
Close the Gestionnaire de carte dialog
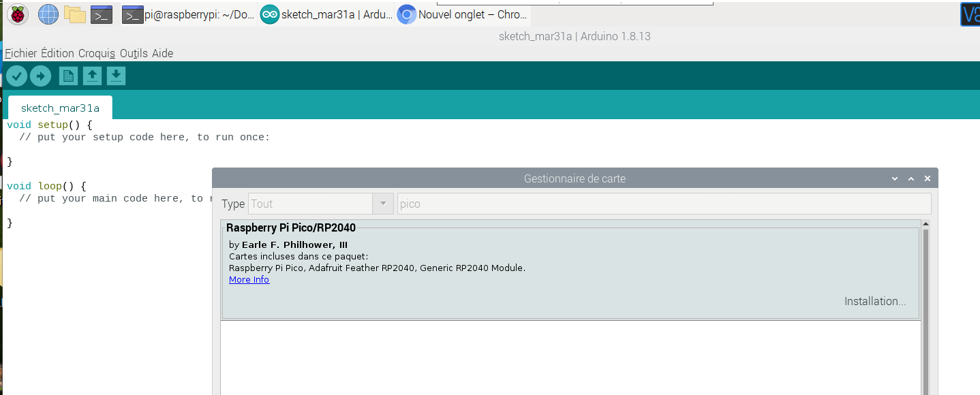[928, 178]
